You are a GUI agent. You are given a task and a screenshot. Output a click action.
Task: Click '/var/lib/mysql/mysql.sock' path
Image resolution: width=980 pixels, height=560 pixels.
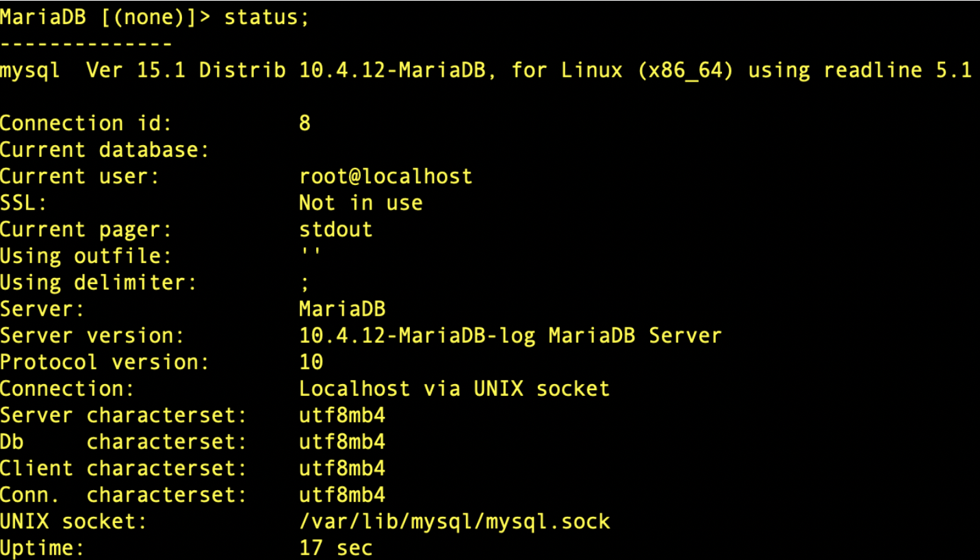454,522
